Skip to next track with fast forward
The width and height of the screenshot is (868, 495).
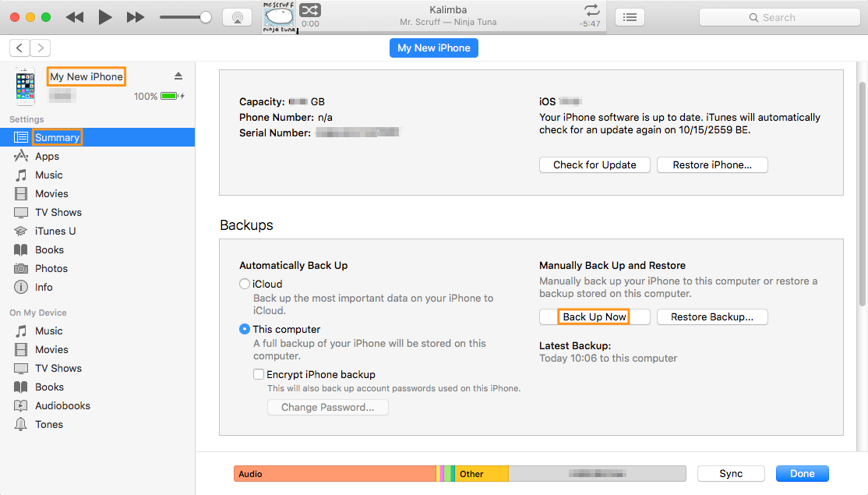135,17
